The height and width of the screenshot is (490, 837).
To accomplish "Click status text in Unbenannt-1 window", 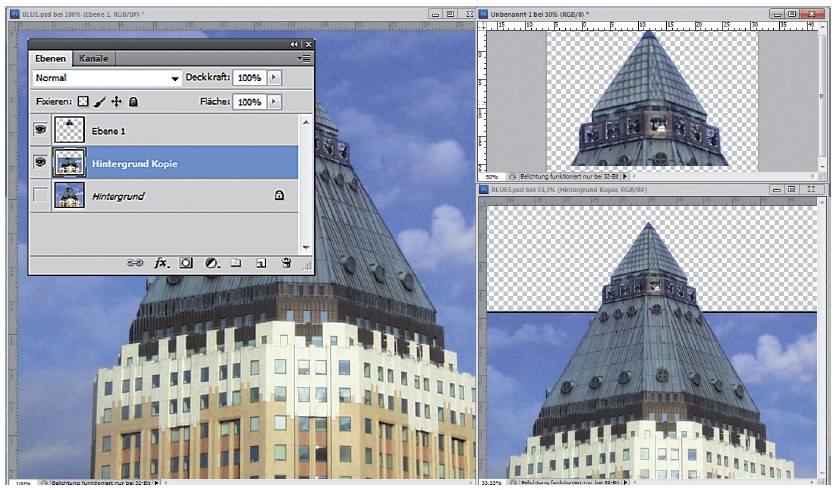I will [x=569, y=176].
